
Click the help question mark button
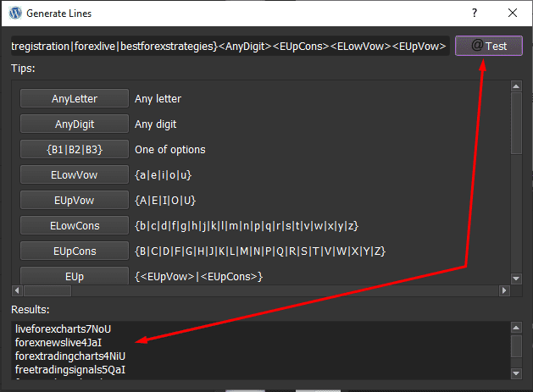(474, 14)
